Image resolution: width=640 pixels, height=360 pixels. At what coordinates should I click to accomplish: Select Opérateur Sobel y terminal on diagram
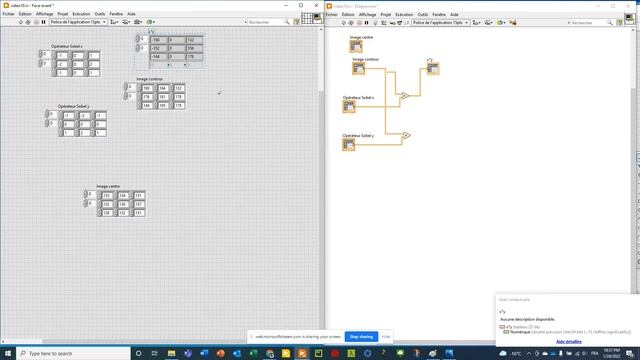pyautogui.click(x=349, y=144)
